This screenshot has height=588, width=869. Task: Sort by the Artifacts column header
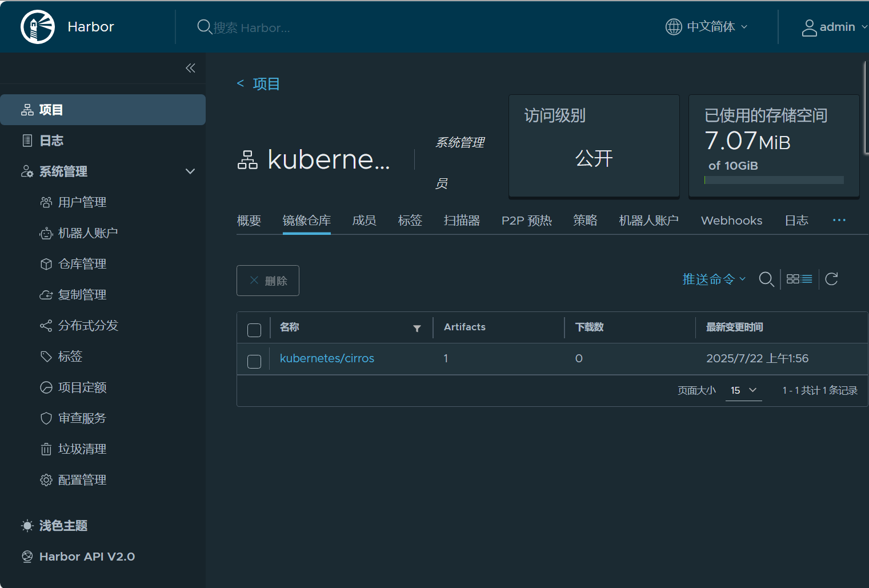pos(464,327)
